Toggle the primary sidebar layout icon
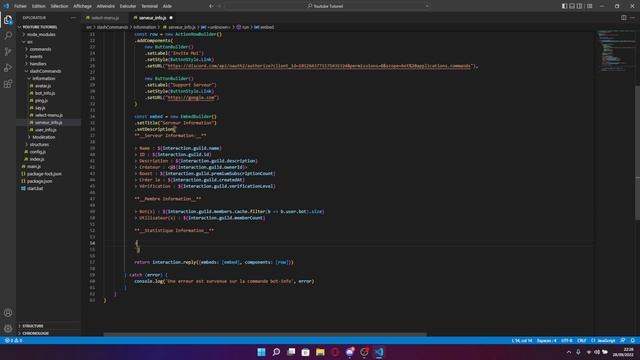This screenshot has width=640, height=360. click(x=564, y=6)
